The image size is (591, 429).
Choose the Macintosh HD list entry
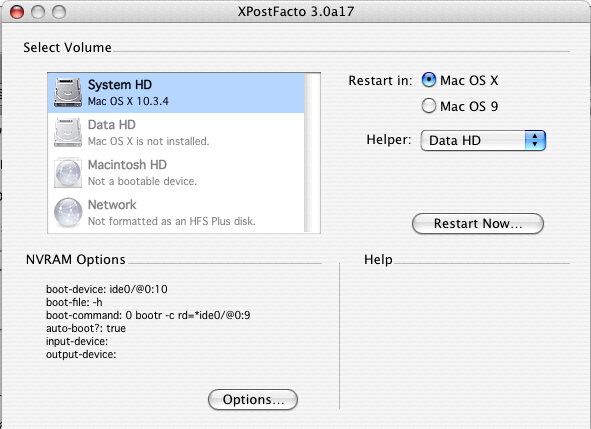point(176,173)
